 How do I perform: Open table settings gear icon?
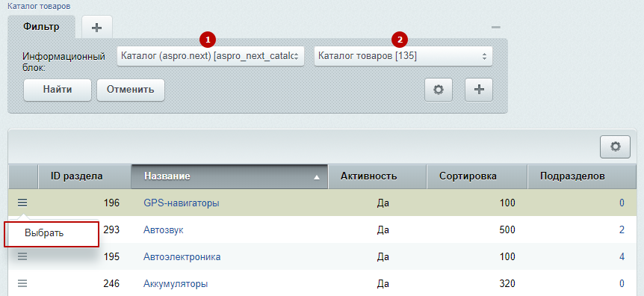click(x=615, y=147)
